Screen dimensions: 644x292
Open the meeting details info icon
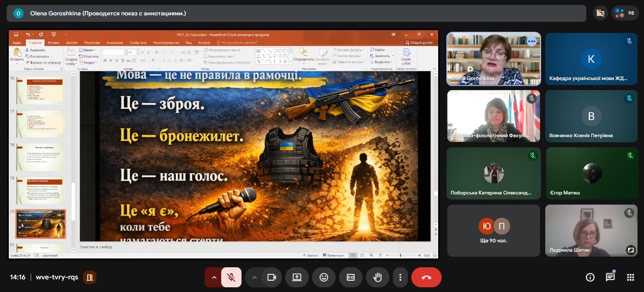(x=590, y=277)
